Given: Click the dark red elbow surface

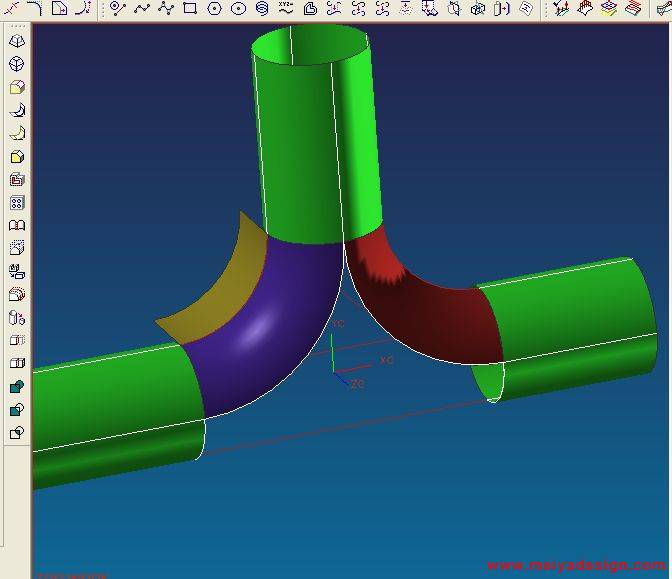Looking at the screenshot, I should (x=420, y=310).
